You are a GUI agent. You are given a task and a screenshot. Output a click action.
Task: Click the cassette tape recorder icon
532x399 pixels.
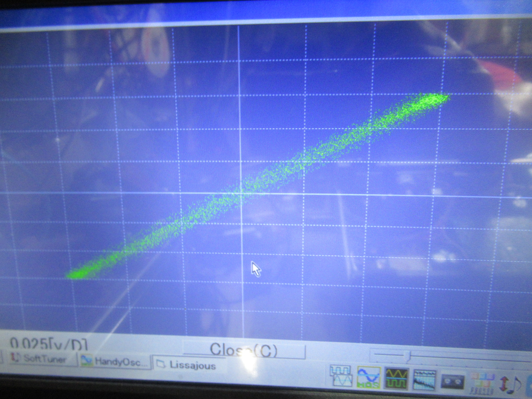click(x=453, y=381)
